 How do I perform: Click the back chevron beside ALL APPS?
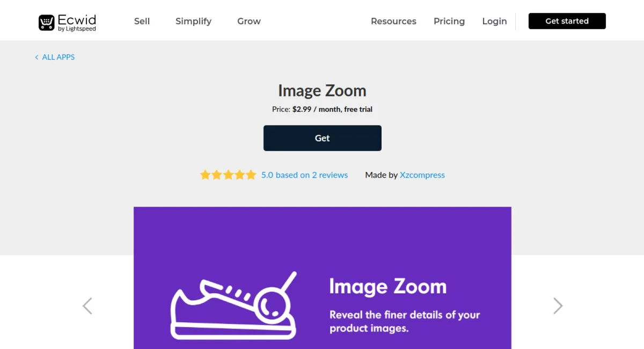point(36,57)
